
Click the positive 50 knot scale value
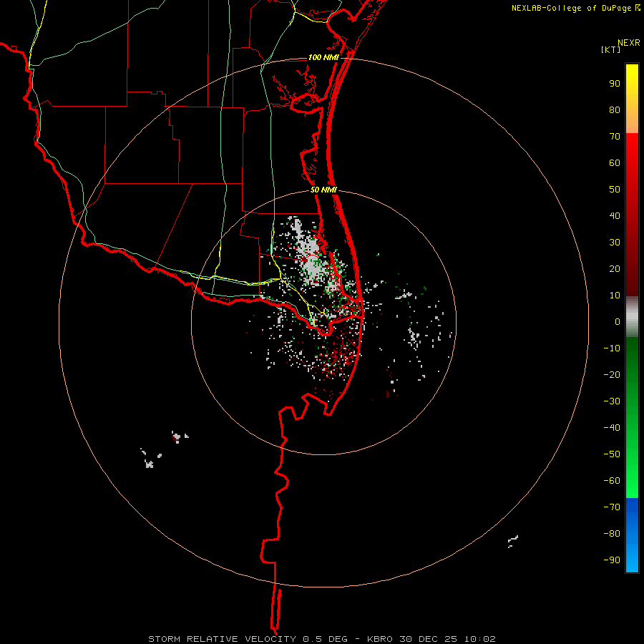615,190
